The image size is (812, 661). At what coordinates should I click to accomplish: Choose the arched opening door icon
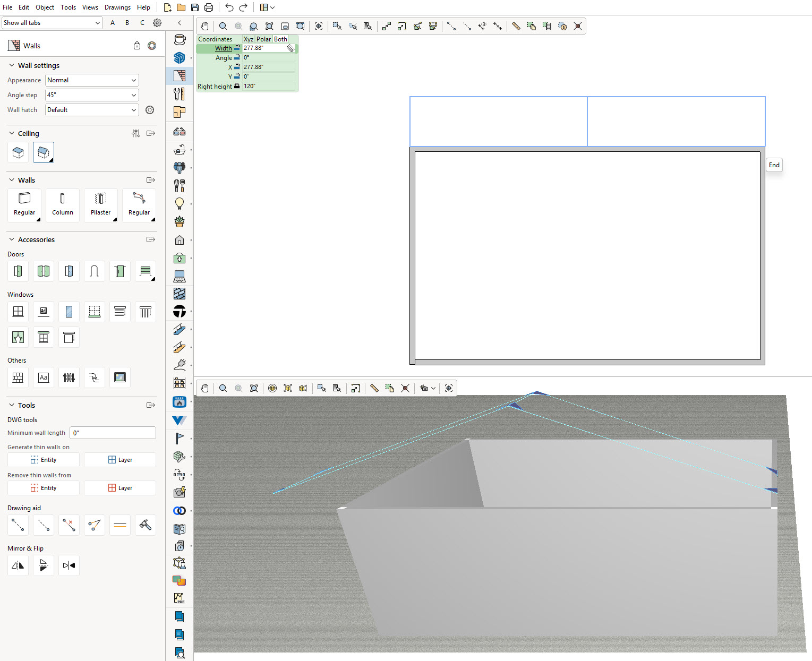(94, 271)
